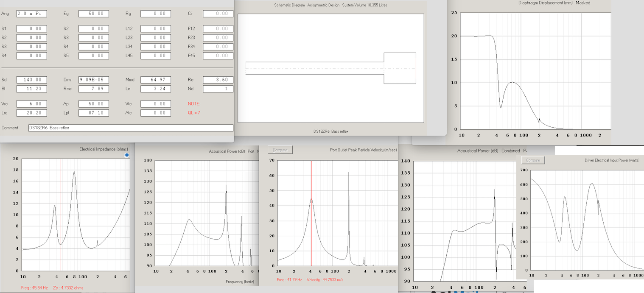The width and height of the screenshot is (644, 293).
Task: Select the S5 input field
Action: point(94,56)
